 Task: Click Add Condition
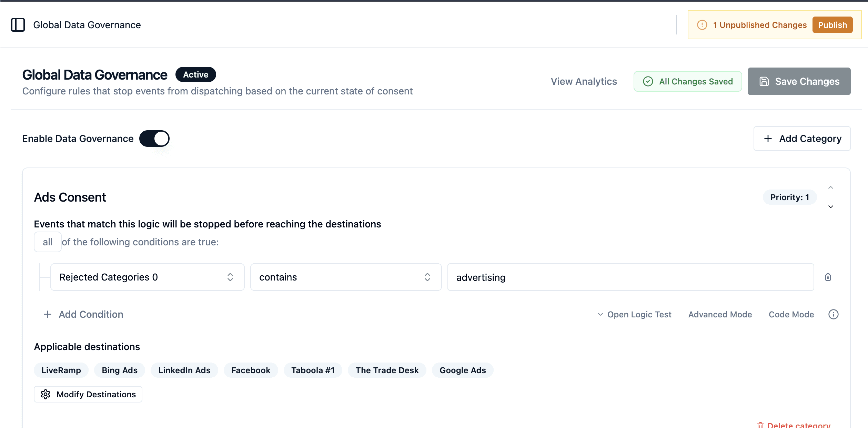(x=83, y=314)
